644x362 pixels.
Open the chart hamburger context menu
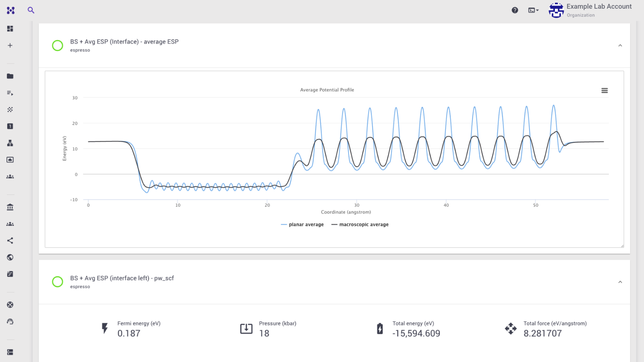pos(605,90)
